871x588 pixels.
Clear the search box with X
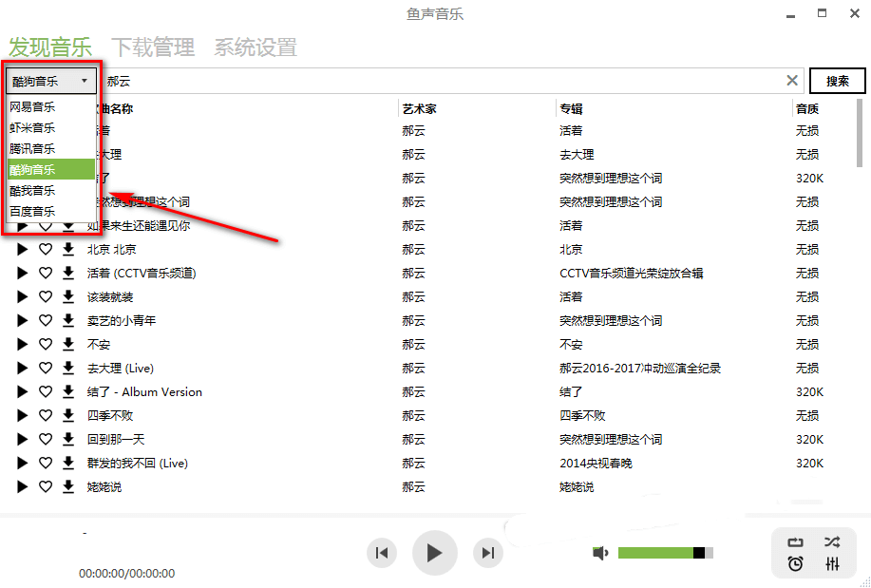point(792,81)
